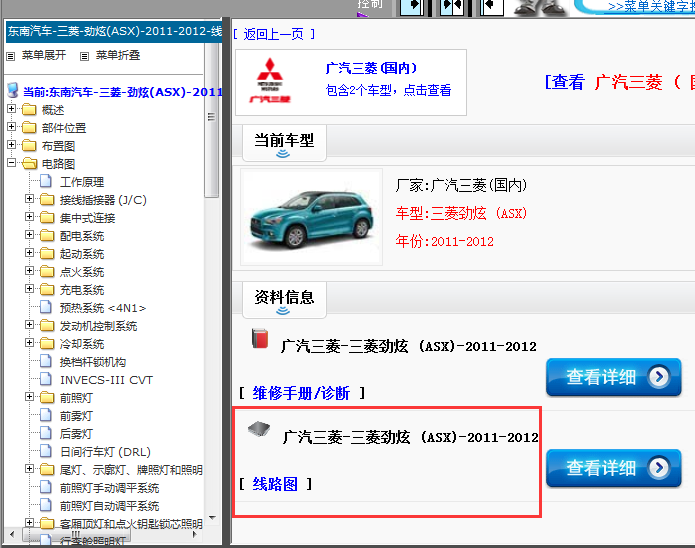Click the 部件位置 folder icon

tap(29, 128)
